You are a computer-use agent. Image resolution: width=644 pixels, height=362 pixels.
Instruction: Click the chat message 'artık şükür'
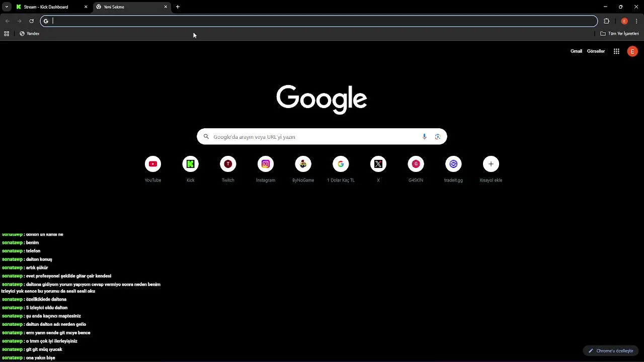click(x=37, y=268)
